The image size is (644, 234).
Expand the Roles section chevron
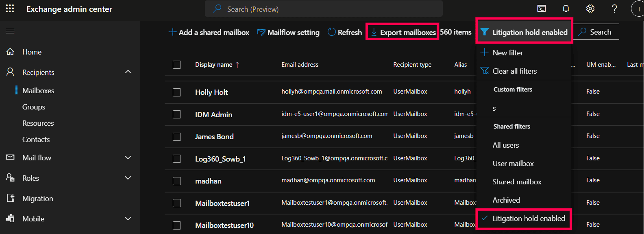point(128,178)
